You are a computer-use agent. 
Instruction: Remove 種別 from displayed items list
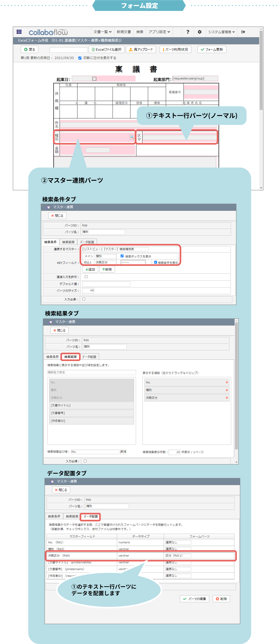(x=227, y=390)
